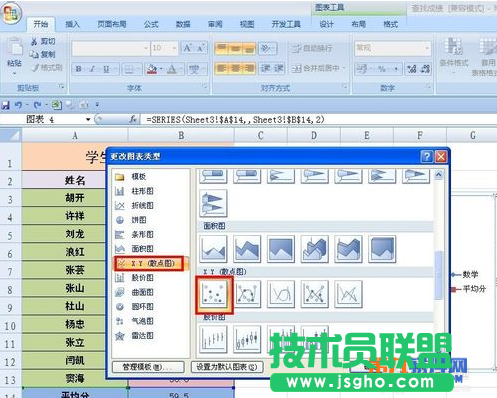Screen dimensions: 497x398
Task: Click the font color A icon
Action: point(172,69)
